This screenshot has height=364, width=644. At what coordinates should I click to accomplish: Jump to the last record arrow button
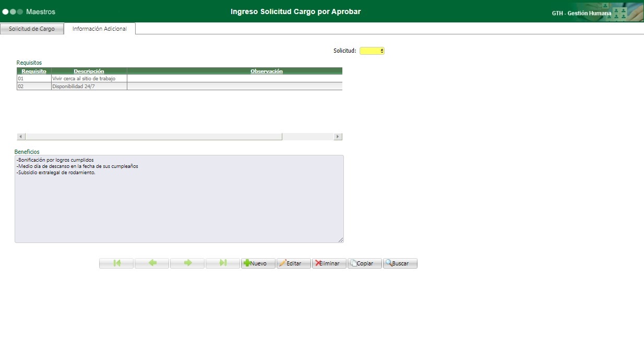click(223, 263)
